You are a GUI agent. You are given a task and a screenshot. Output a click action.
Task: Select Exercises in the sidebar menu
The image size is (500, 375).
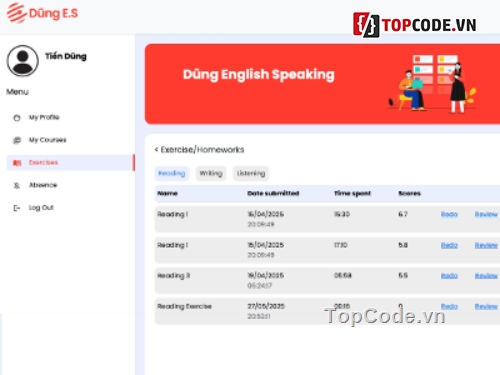pos(70,163)
